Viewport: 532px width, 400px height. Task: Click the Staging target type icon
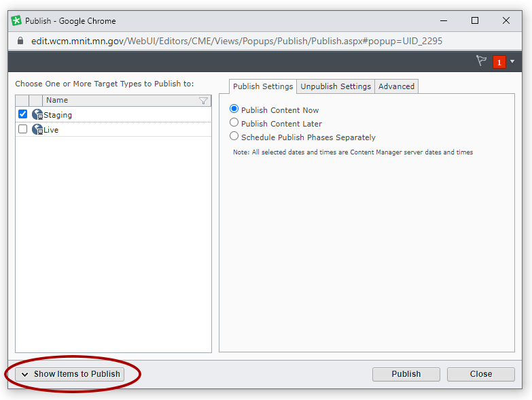tap(37, 115)
